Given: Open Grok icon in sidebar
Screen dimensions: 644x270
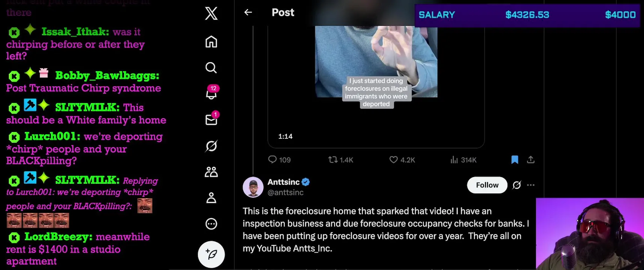Looking at the screenshot, I should point(211,146).
